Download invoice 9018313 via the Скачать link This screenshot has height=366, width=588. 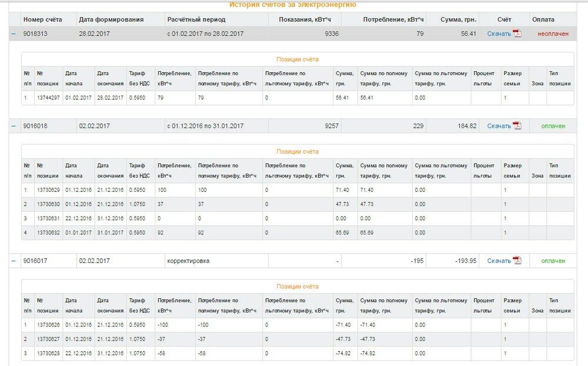[x=499, y=34]
